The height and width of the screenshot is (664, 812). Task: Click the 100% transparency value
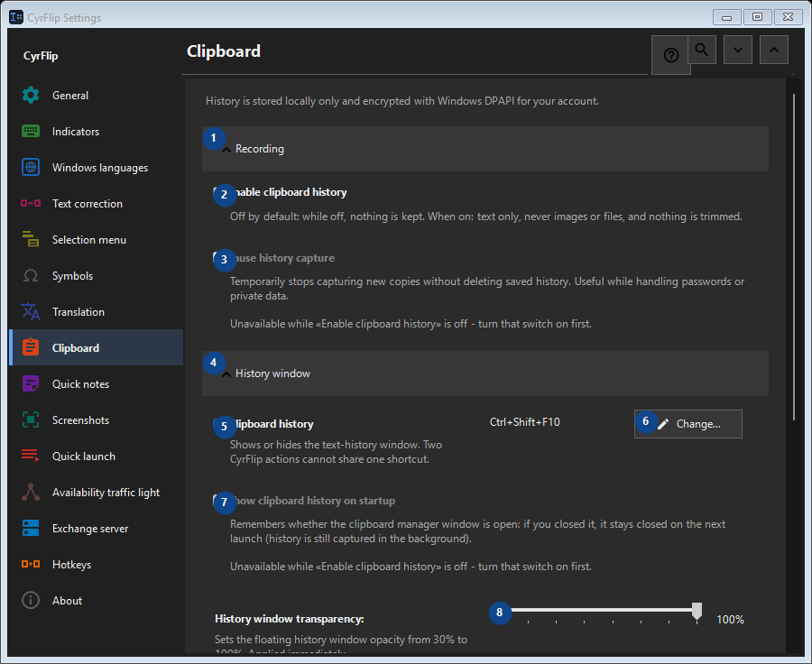click(x=730, y=620)
